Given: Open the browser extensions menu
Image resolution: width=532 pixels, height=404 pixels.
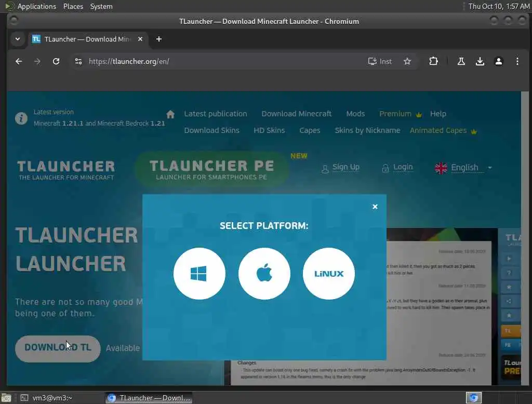Looking at the screenshot, I should point(433,61).
